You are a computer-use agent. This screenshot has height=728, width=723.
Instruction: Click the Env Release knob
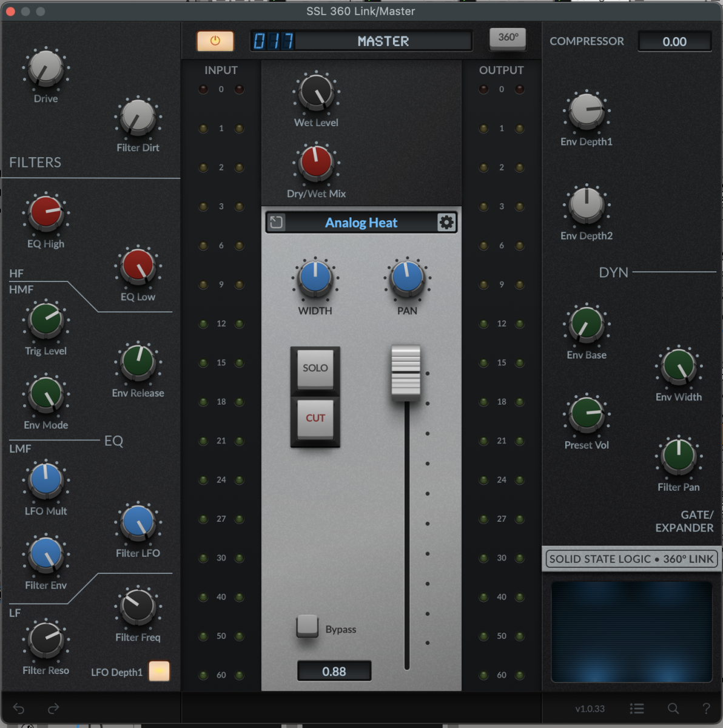point(138,363)
